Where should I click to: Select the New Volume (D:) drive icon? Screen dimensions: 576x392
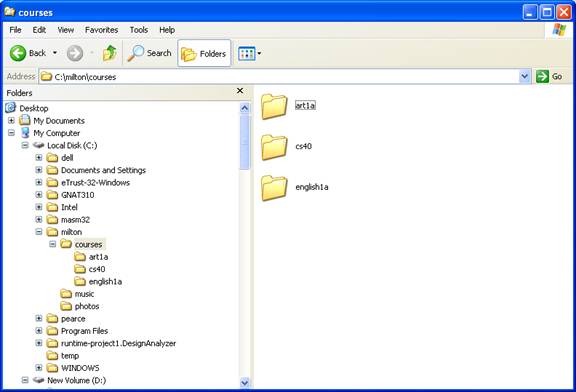pyautogui.click(x=39, y=380)
